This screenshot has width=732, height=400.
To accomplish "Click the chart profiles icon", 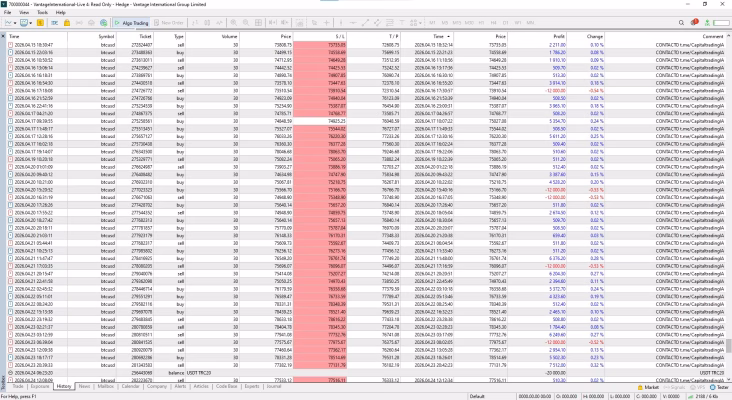I will click(24, 22).
